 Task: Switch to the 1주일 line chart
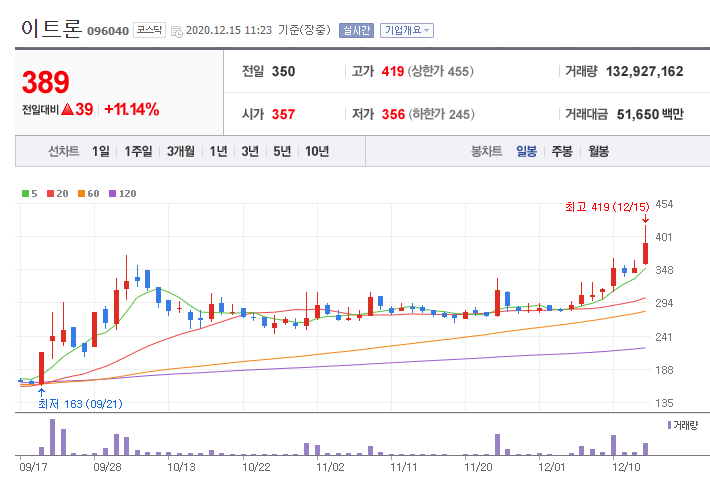pos(139,151)
